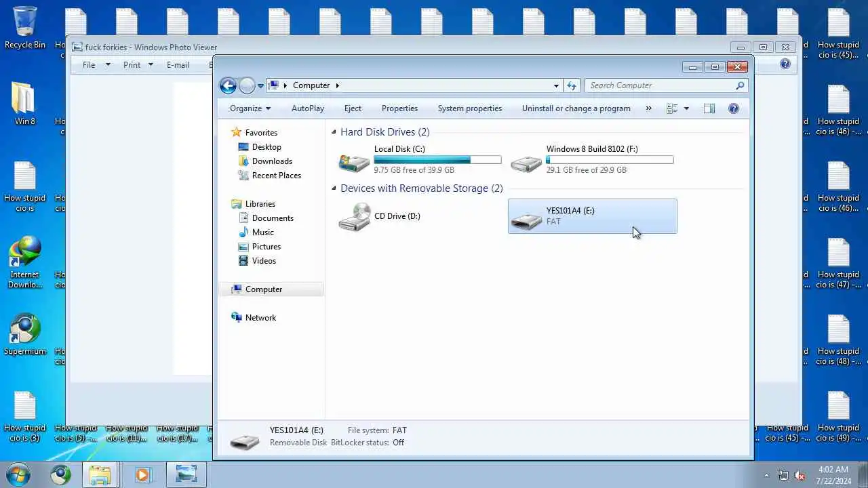Refresh the Computer address bar

572,85
